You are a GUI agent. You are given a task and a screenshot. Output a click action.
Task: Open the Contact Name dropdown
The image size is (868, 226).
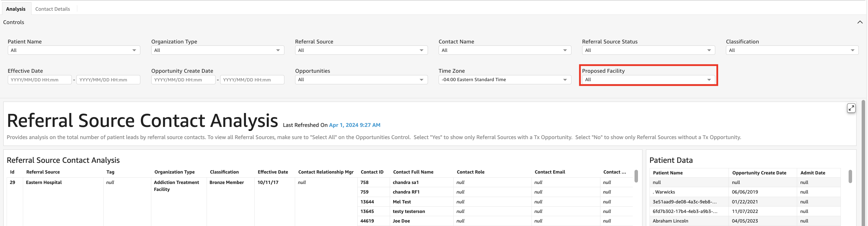[504, 50]
